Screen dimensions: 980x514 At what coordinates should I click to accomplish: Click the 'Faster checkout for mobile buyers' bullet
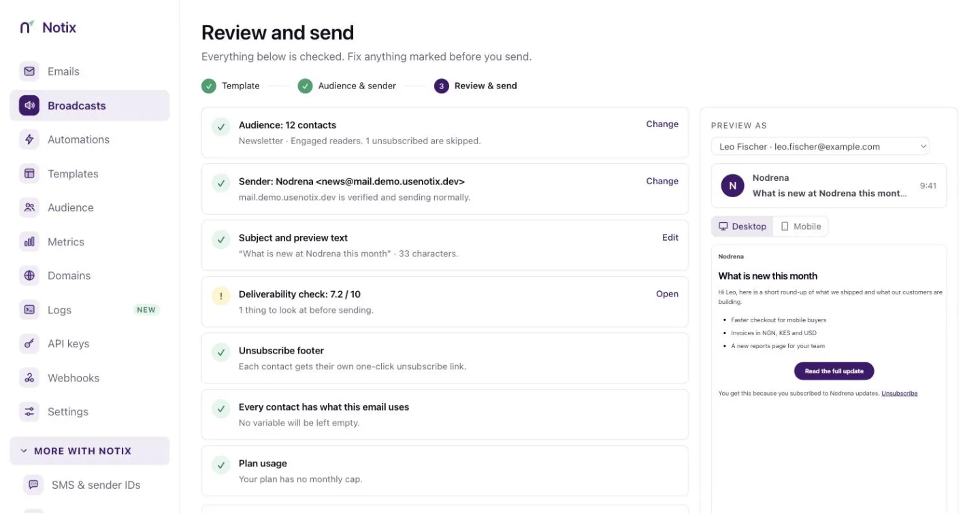pos(779,320)
